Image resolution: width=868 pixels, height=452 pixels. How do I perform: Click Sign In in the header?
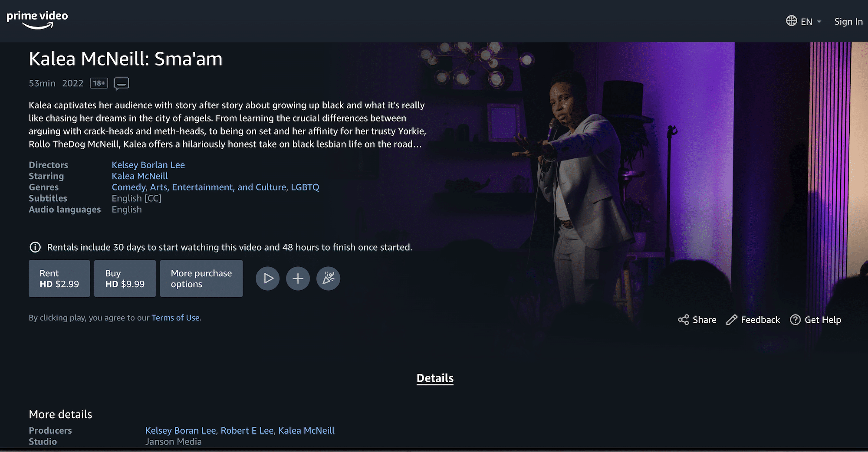[848, 21]
